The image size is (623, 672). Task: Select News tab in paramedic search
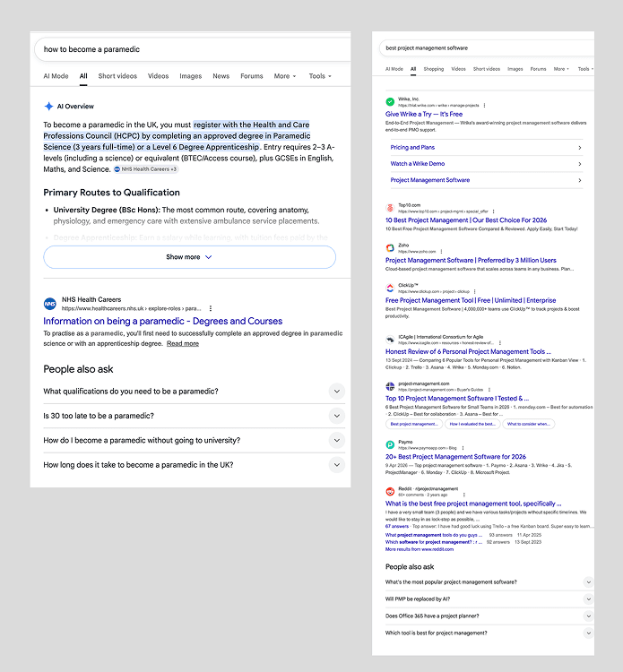(x=221, y=76)
